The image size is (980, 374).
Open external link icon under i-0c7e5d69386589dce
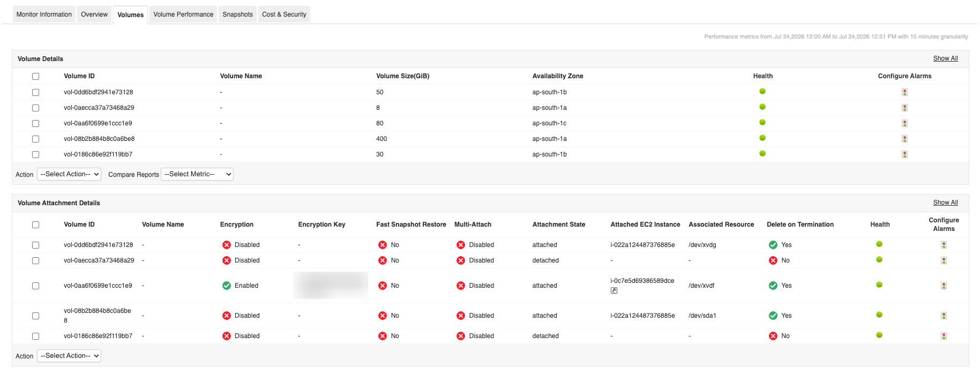(614, 290)
